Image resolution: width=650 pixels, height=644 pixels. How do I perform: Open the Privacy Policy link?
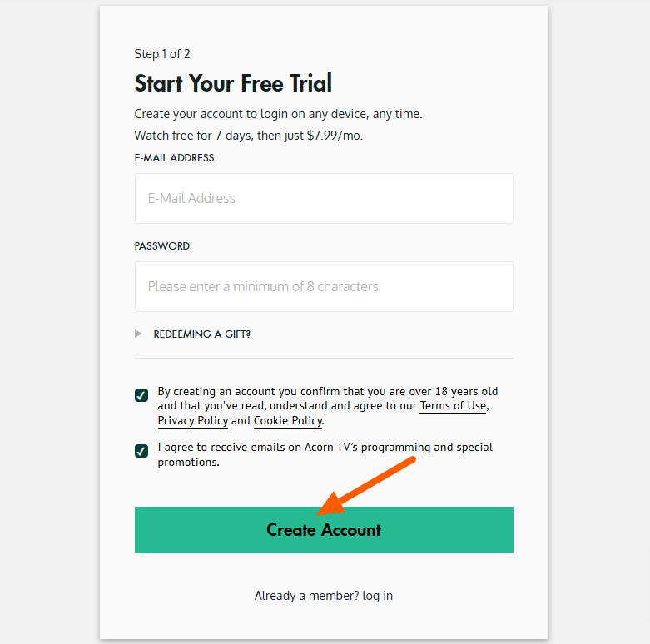(193, 420)
